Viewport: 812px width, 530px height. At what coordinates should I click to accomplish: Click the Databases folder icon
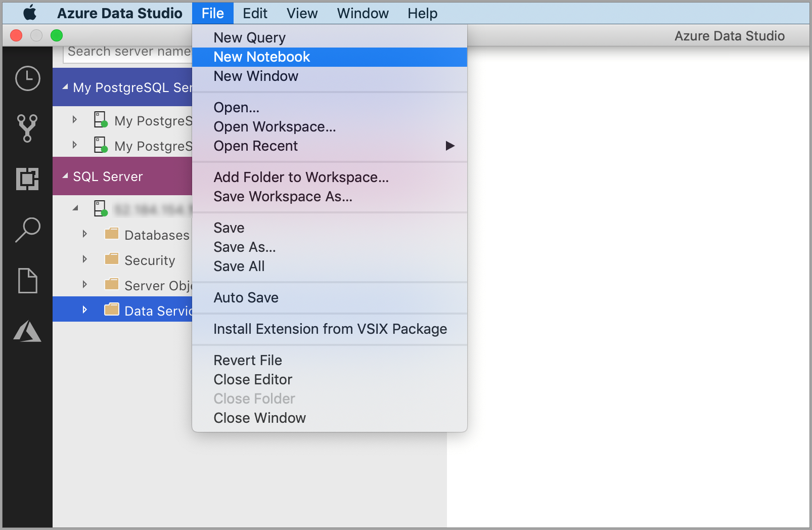click(x=111, y=234)
